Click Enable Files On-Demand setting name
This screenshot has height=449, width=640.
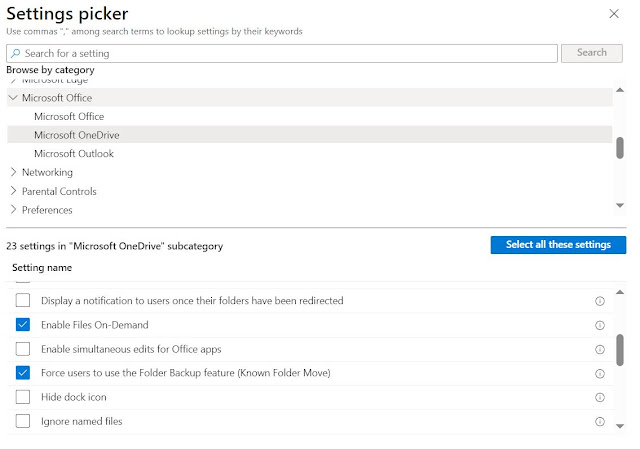tap(95, 325)
